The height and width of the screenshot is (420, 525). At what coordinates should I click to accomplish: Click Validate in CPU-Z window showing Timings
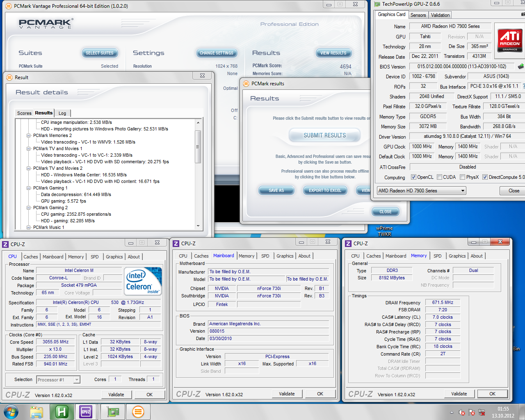459,394
